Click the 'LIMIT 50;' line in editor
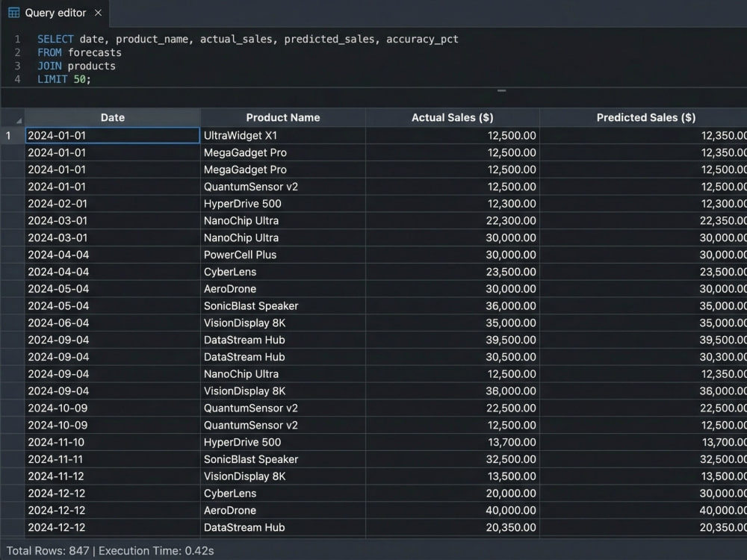Image resolution: width=747 pixels, height=560 pixels. (x=63, y=79)
